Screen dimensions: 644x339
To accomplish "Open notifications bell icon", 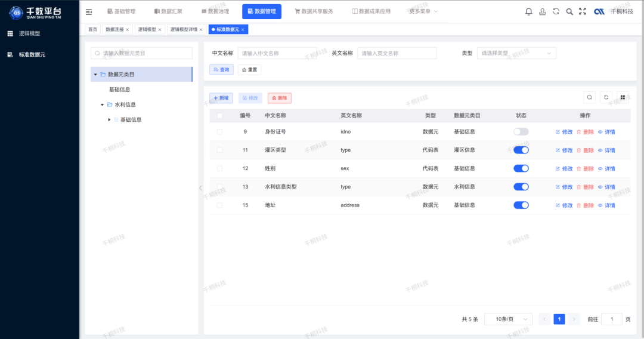I will (528, 11).
